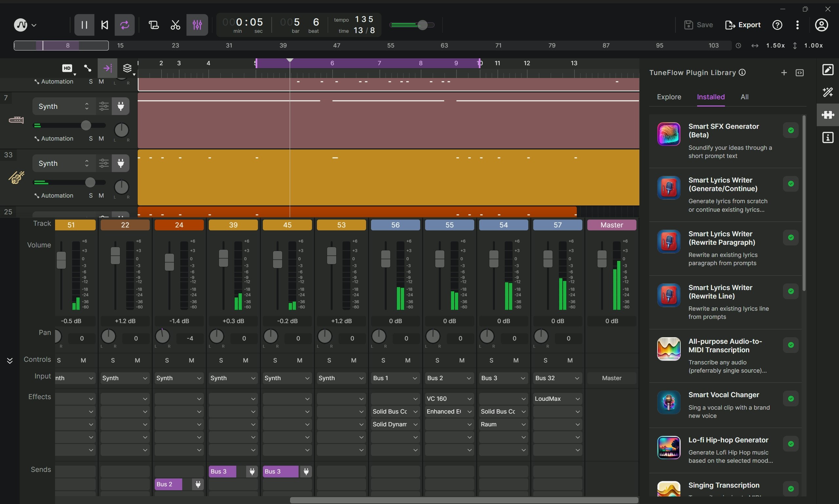Viewport: 839px width, 504px height.
Task: Click the violin instrument icon on track 33
Action: click(x=16, y=177)
